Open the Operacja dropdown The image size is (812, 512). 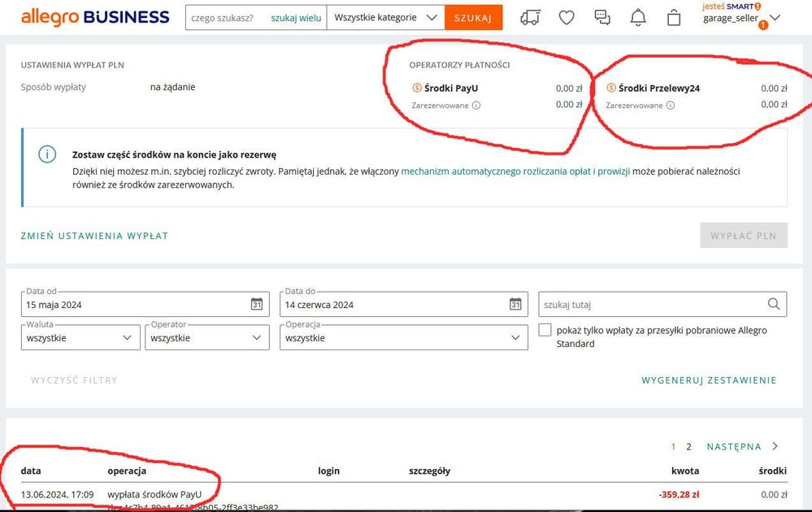click(404, 337)
